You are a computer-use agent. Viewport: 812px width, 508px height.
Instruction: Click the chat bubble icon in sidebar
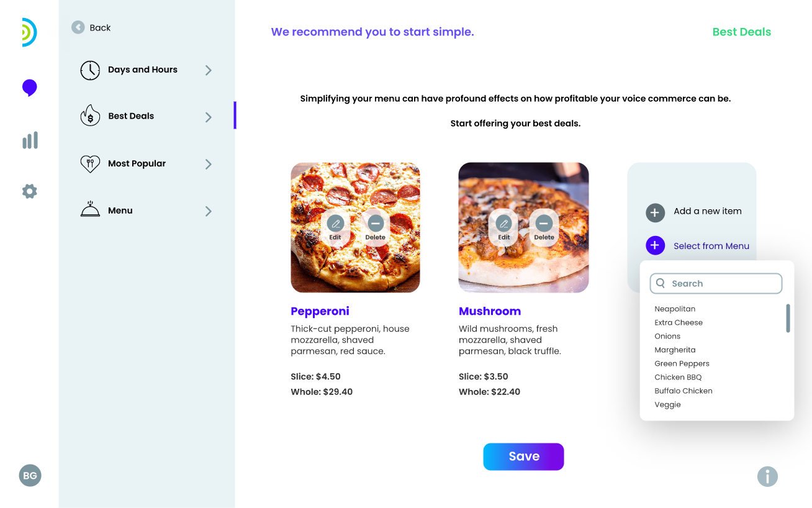tap(29, 88)
